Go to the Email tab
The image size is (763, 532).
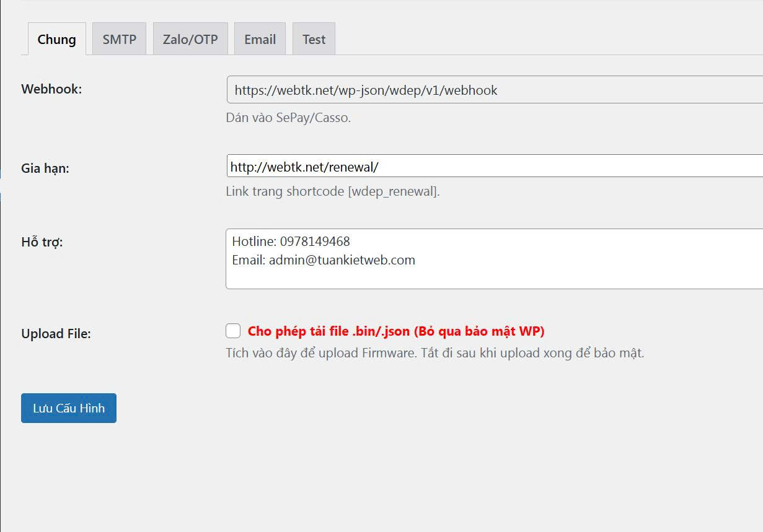[260, 39]
